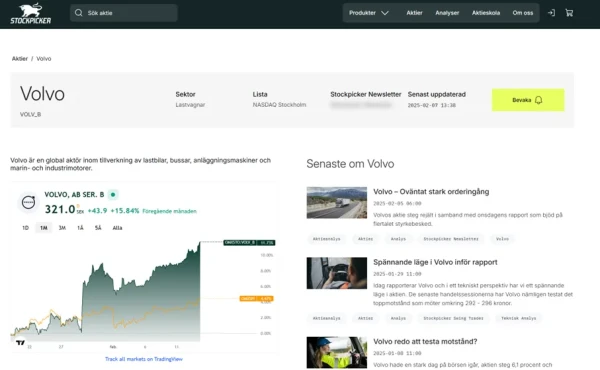Select the 3M chart range
The height and width of the screenshot is (370, 600).
(x=62, y=228)
